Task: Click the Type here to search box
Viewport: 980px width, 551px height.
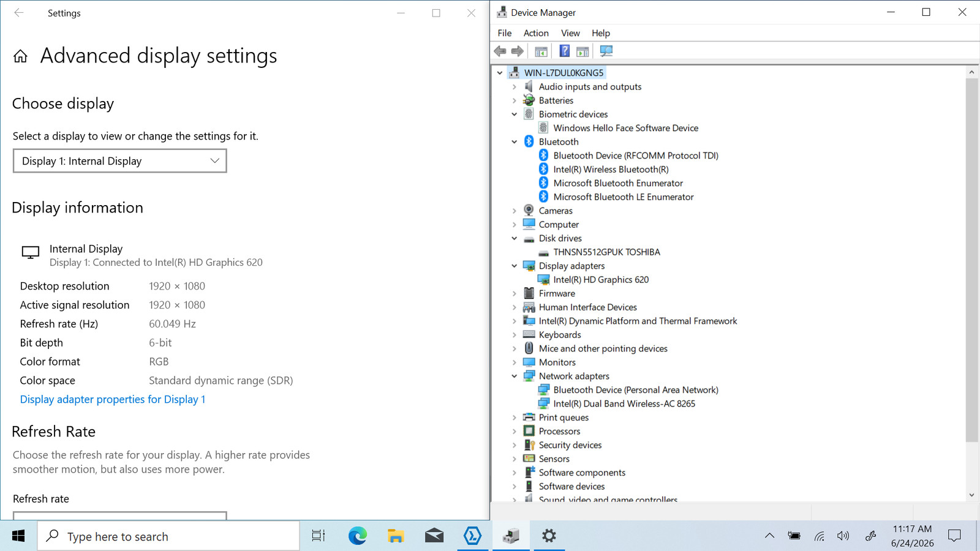Action: [x=168, y=536]
